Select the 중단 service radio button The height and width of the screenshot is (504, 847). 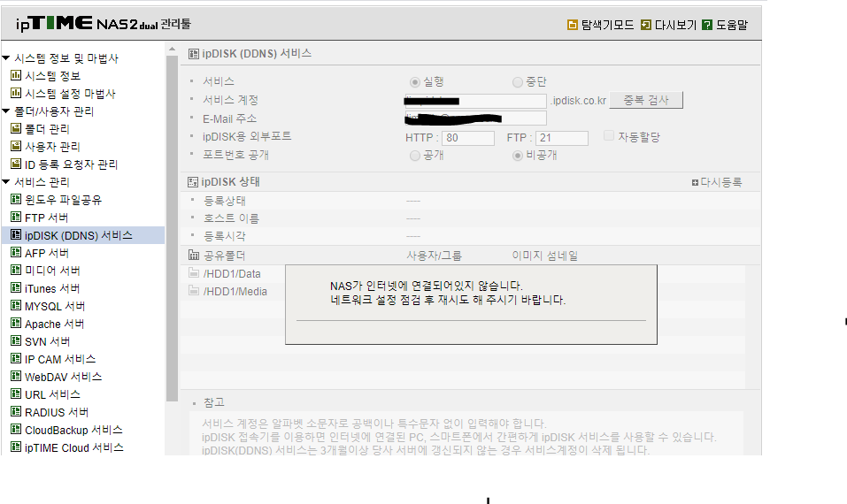(518, 82)
